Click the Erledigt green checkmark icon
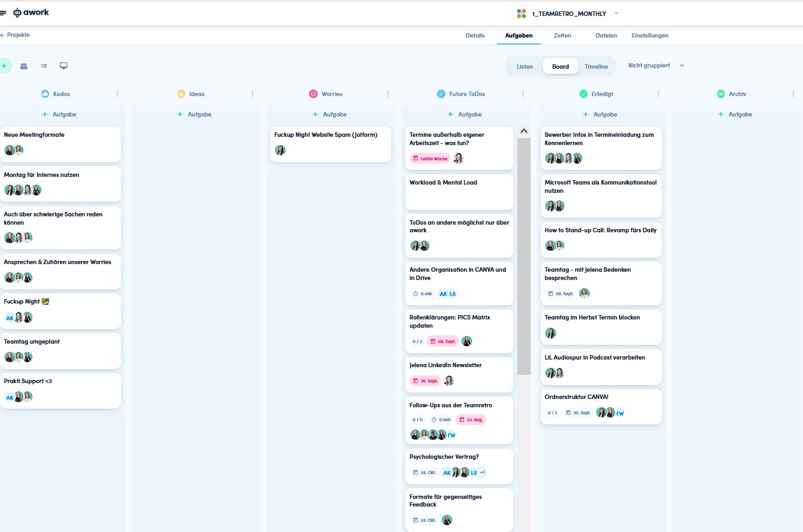The height and width of the screenshot is (532, 803). pos(583,94)
